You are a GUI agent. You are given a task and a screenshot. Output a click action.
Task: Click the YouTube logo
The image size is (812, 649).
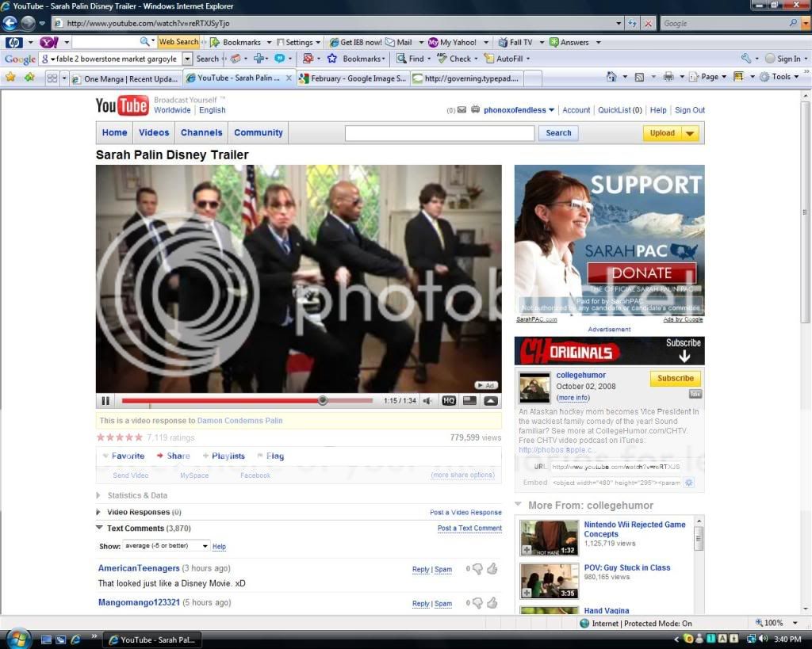(x=122, y=105)
